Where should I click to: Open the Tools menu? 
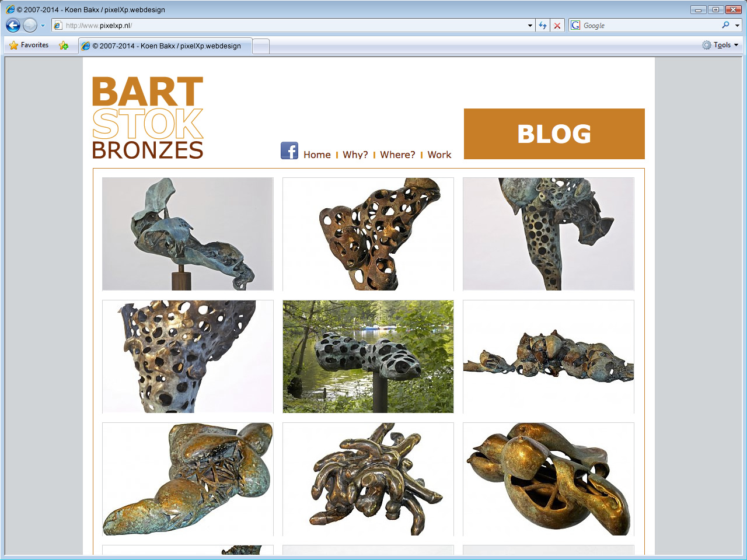pos(720,45)
